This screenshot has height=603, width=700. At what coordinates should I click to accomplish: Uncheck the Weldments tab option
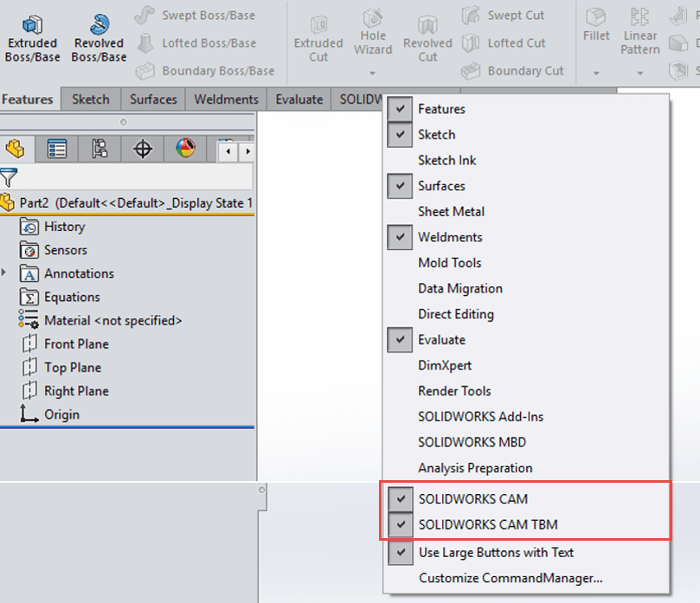tap(400, 237)
